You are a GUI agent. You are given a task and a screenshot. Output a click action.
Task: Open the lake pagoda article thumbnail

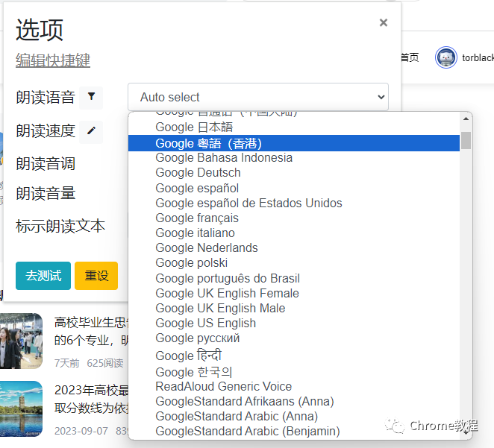click(x=21, y=408)
